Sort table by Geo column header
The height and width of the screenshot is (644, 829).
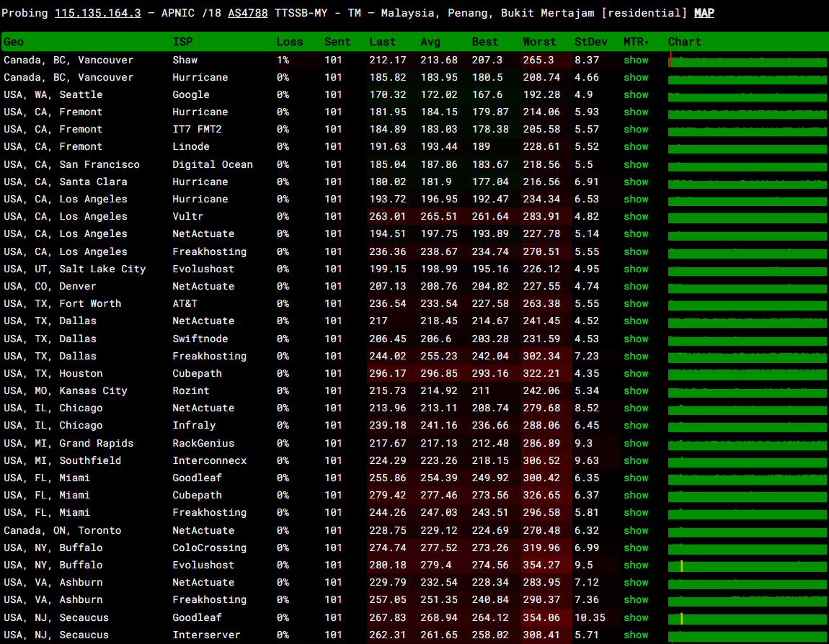14,42
